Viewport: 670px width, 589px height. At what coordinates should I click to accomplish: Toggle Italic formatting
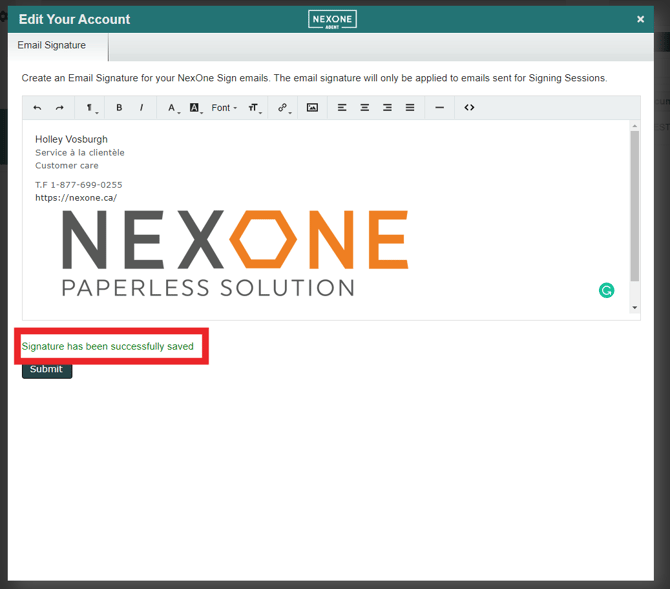click(x=141, y=108)
